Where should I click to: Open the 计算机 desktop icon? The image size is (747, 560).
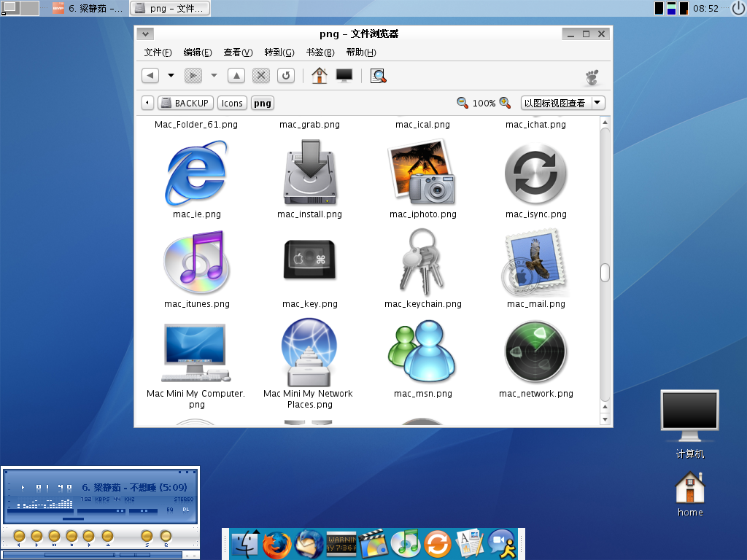(689, 424)
